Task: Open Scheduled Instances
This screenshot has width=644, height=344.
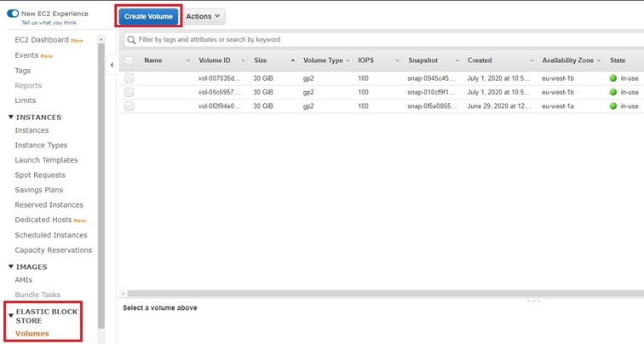Action: click(x=51, y=235)
